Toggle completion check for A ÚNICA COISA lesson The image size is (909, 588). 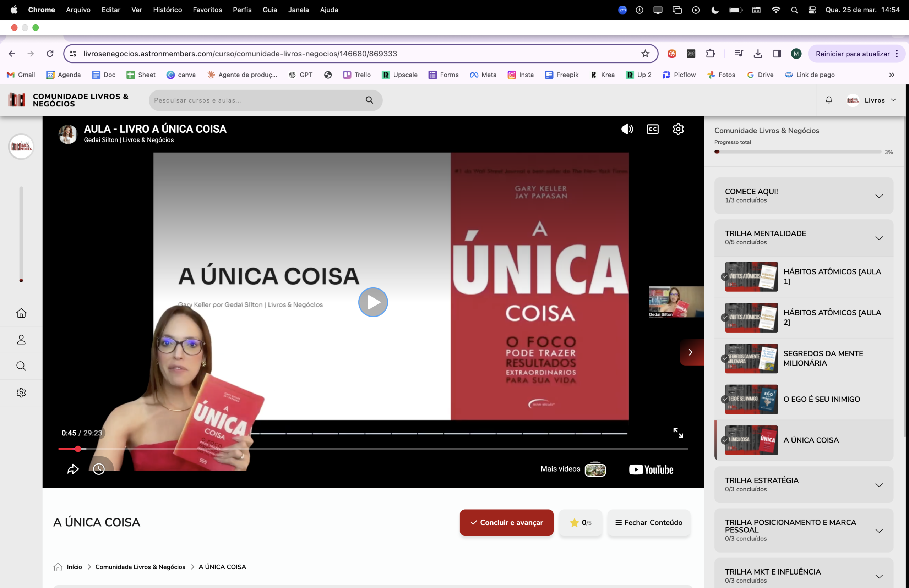[724, 440]
